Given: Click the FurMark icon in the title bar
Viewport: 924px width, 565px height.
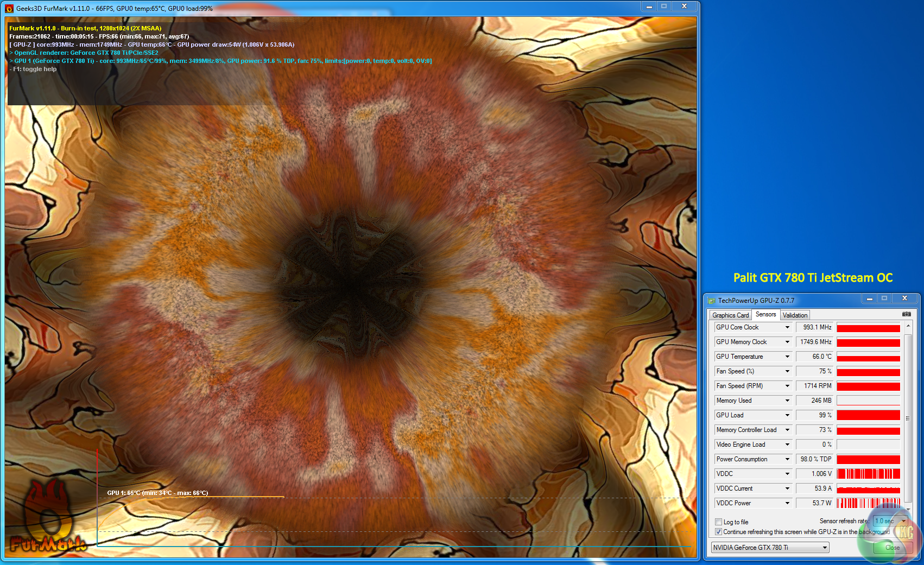Looking at the screenshot, I should coord(9,8).
